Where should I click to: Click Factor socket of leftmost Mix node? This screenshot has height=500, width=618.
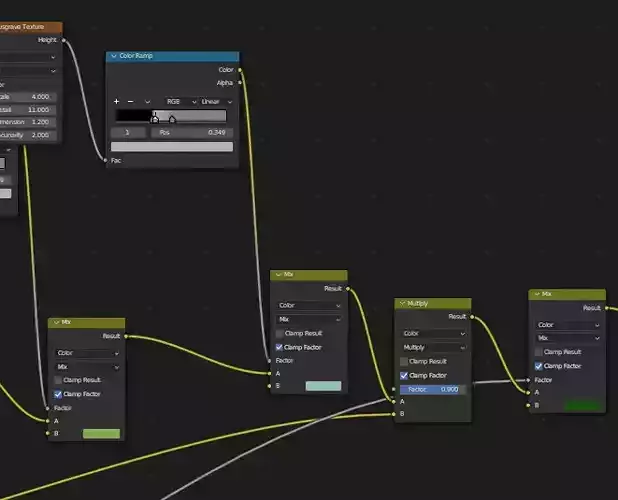click(x=48, y=408)
